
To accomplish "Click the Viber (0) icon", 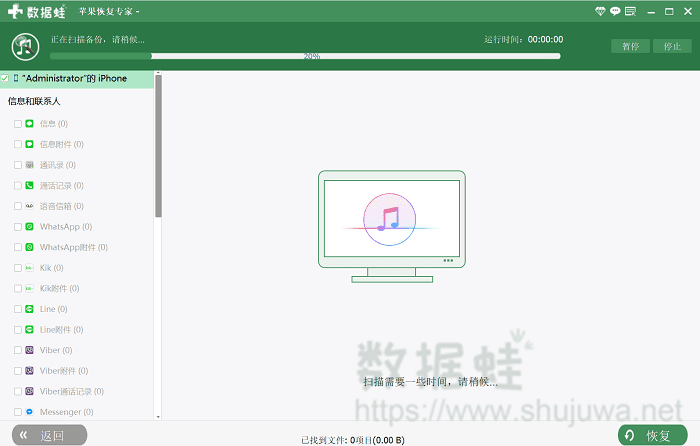I will point(29,350).
